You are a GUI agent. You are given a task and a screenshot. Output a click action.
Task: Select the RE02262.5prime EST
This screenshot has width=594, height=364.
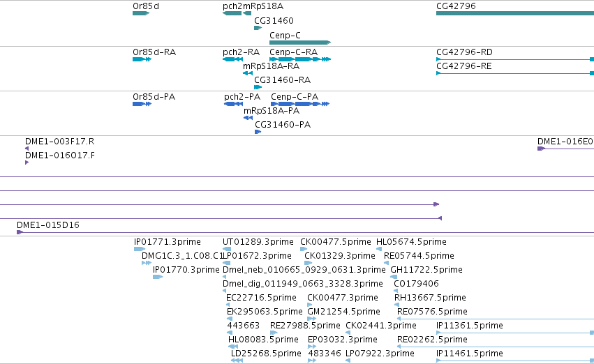(496, 347)
